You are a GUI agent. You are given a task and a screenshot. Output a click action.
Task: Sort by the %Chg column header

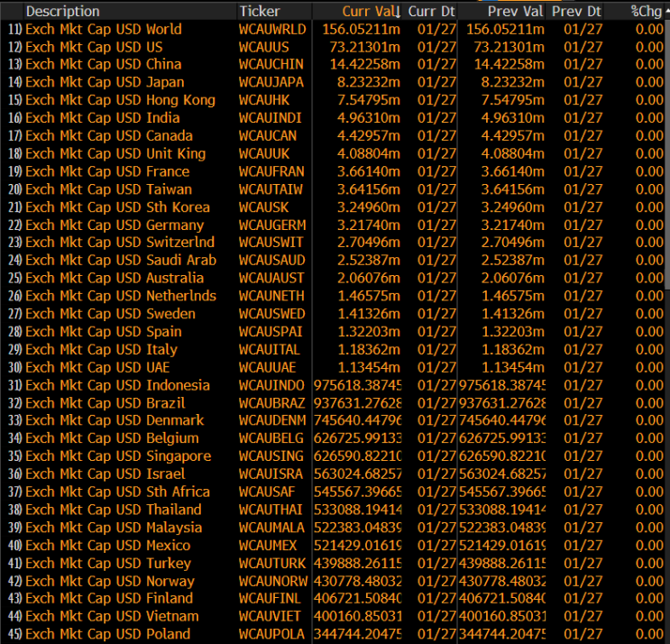tap(647, 12)
